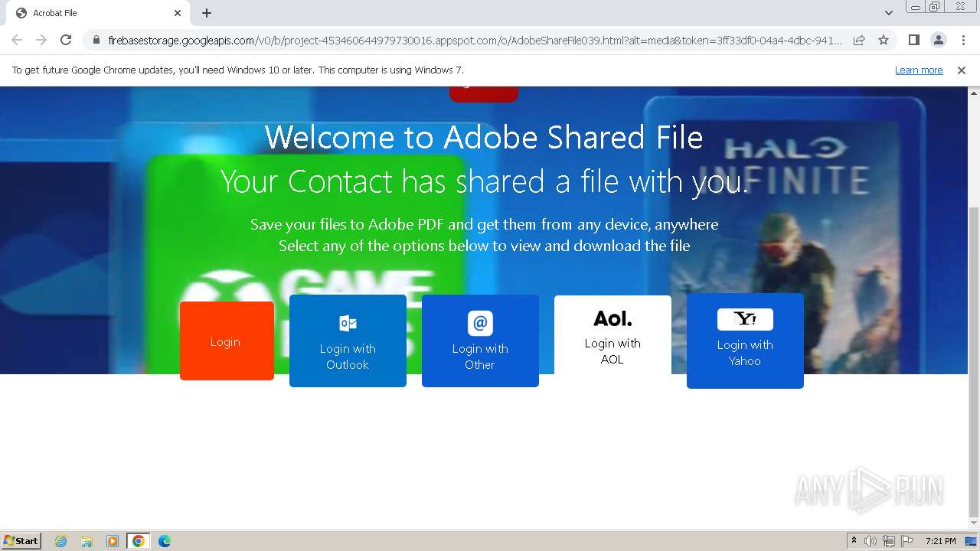Open the Chrome profile avatar
This screenshot has height=551, width=980.
(x=938, y=40)
